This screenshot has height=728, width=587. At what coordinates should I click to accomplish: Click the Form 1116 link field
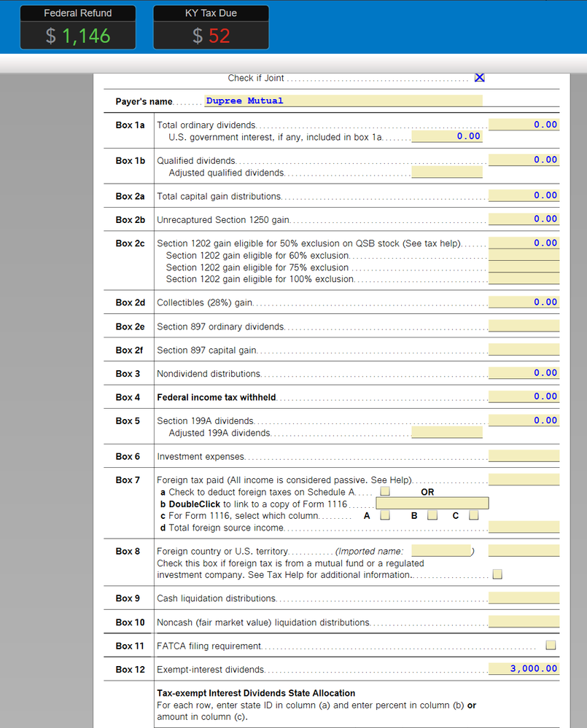pyautogui.click(x=432, y=504)
